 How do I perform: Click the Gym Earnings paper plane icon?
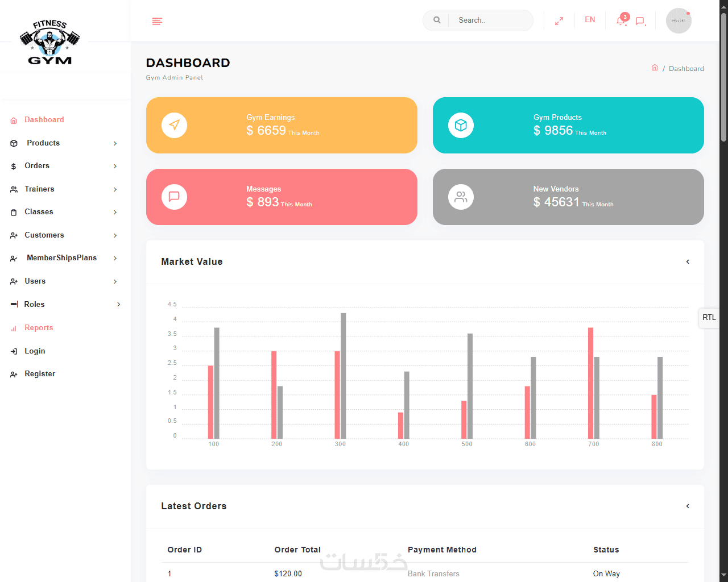pos(175,125)
